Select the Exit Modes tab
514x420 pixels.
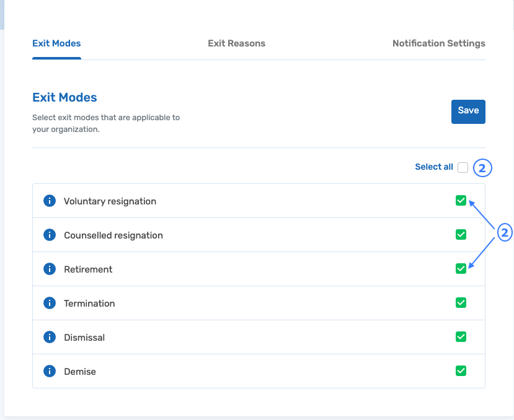point(56,43)
